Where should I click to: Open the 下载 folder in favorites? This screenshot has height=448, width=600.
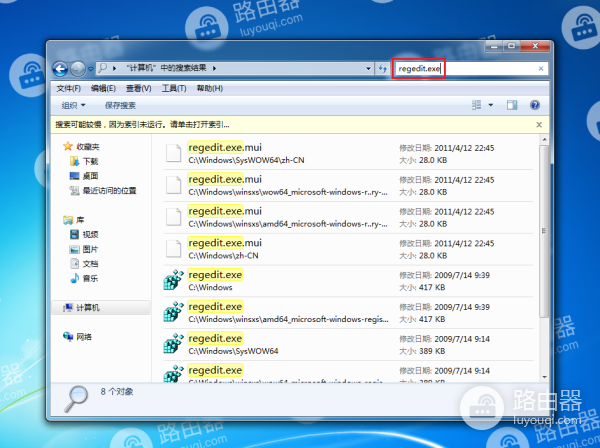91,161
